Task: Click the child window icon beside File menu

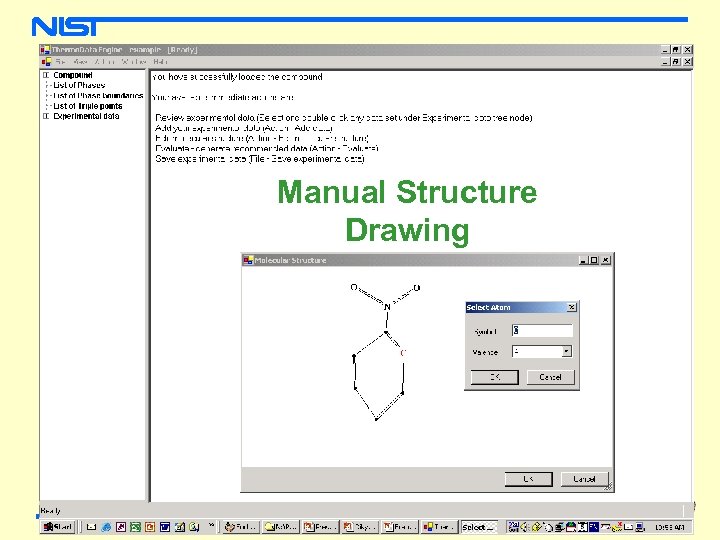Action: [x=46, y=62]
